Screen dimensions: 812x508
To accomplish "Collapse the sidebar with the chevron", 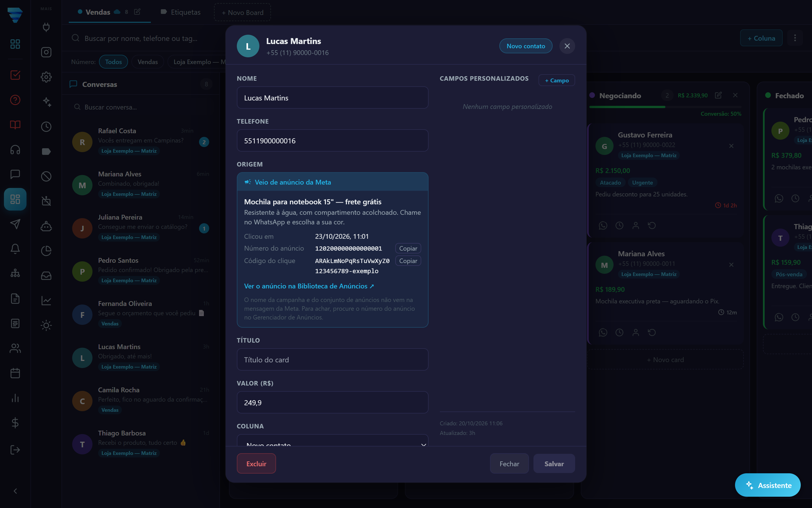I will pos(15,491).
